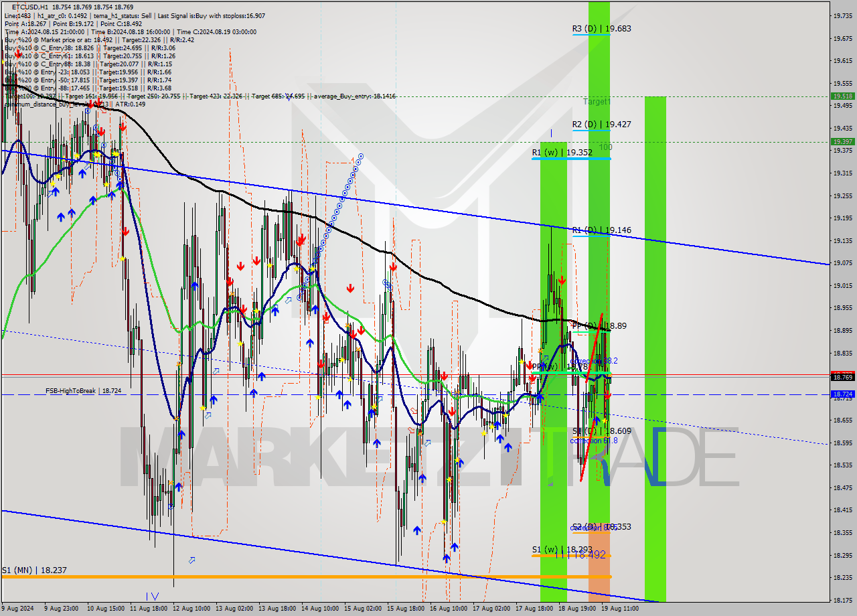Click 19.015 on the price axis
857x616 pixels.
[x=842, y=285]
